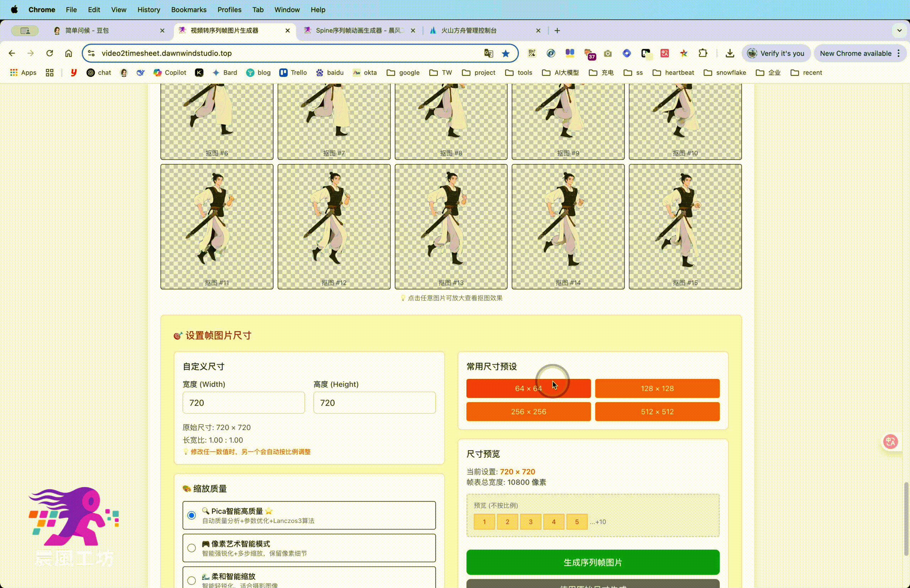Open the site information icon in address bar
910x588 pixels.
click(91, 53)
